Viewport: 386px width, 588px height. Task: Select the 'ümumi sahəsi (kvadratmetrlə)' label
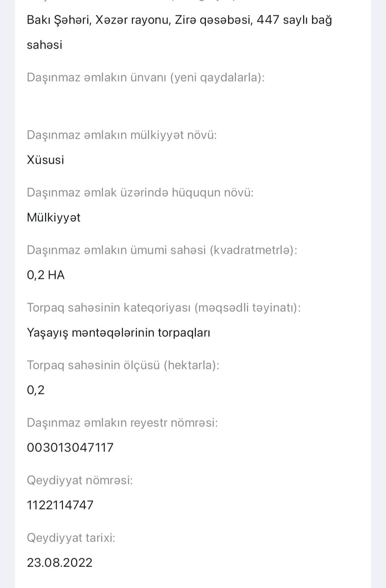pyautogui.click(x=162, y=250)
